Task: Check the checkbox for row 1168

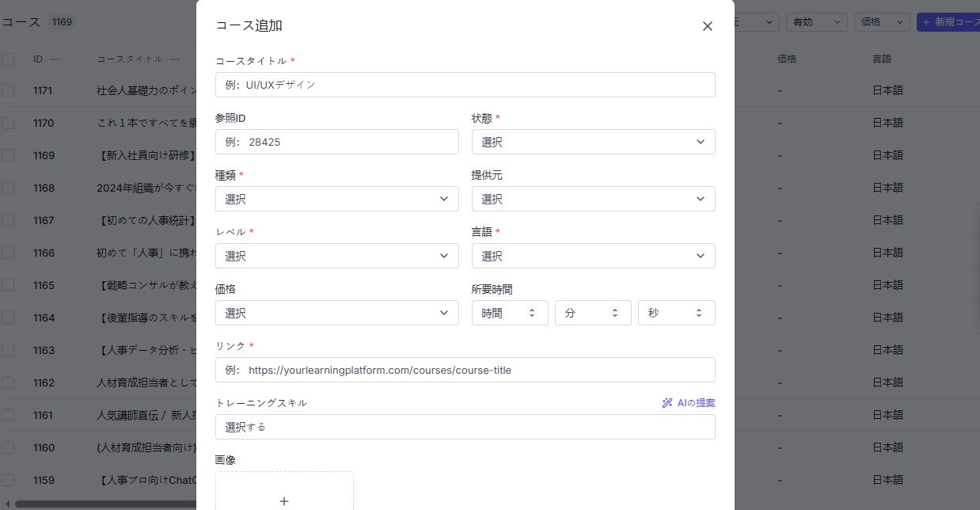Action: click(x=8, y=188)
